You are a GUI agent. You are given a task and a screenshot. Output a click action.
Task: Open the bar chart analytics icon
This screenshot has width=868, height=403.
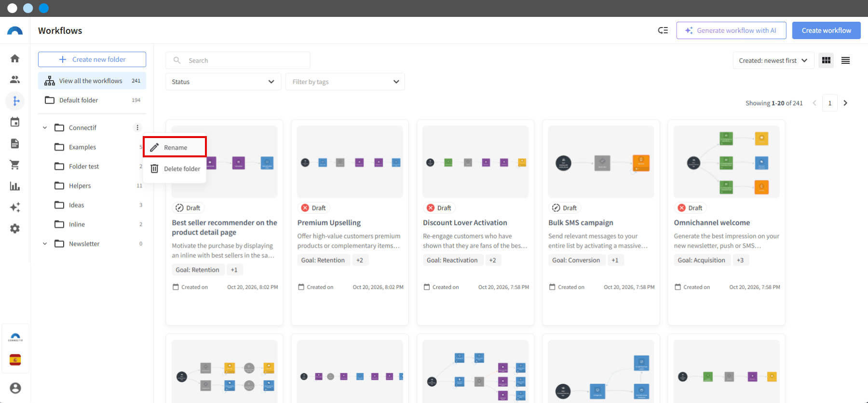coord(15,186)
